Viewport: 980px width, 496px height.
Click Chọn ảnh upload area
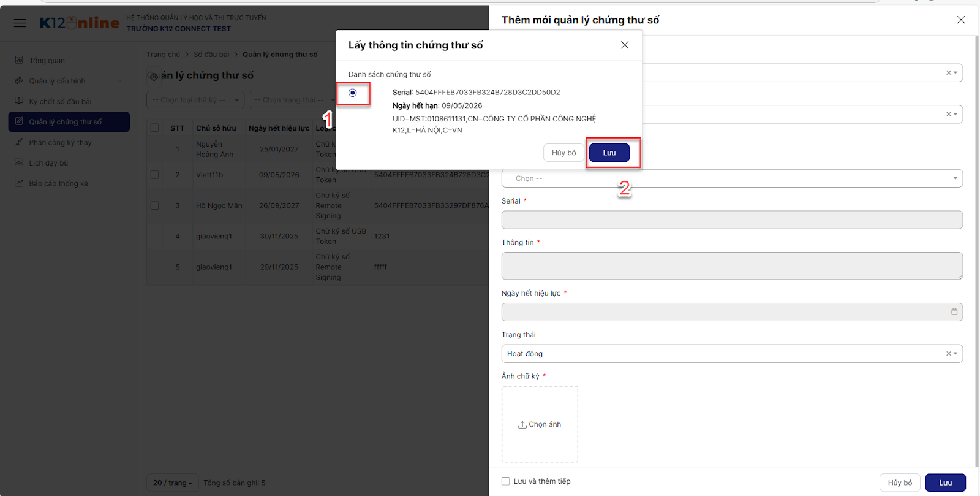(x=540, y=424)
